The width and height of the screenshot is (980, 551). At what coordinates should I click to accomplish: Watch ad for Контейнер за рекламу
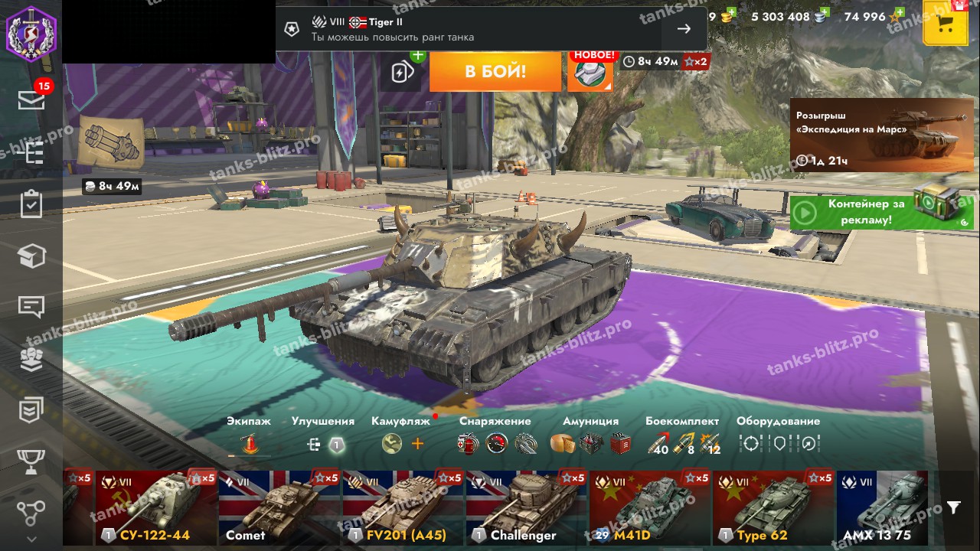(881, 212)
